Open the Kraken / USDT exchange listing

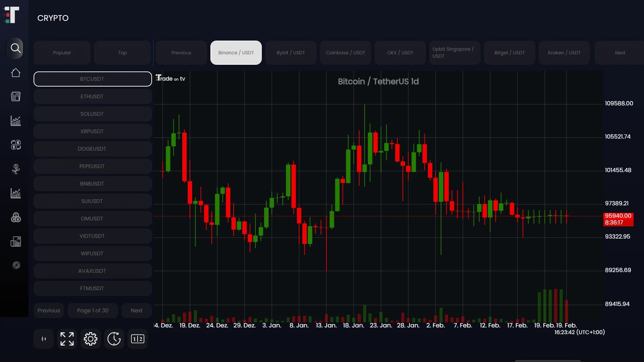[x=564, y=53]
